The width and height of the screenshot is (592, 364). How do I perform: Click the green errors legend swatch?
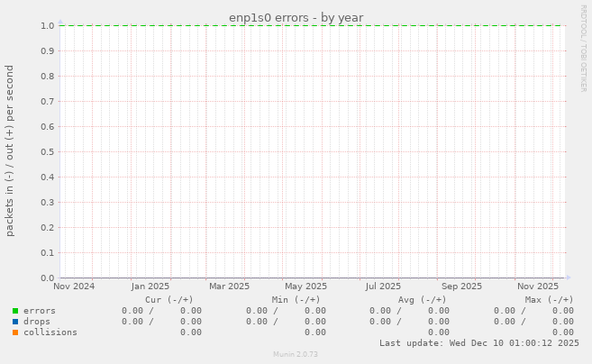click(15, 311)
